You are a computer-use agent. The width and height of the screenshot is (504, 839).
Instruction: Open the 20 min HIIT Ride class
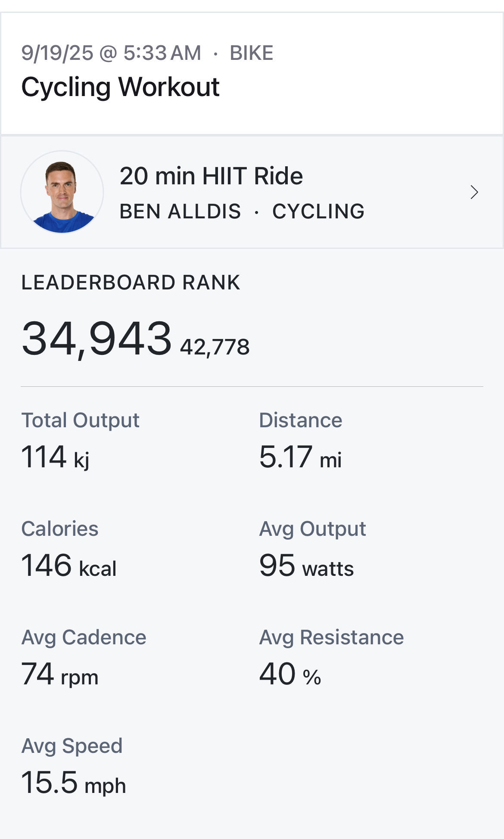(x=211, y=176)
